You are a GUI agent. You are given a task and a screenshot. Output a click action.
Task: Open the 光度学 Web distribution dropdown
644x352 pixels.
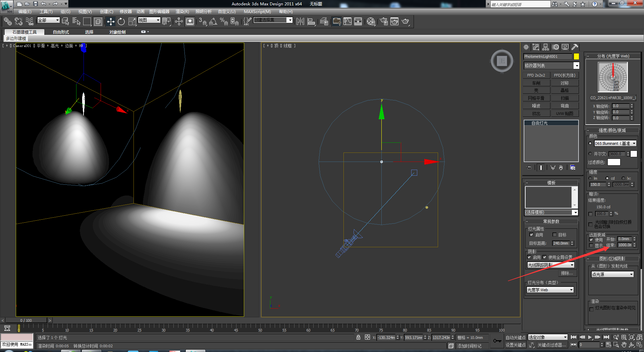[x=550, y=290]
